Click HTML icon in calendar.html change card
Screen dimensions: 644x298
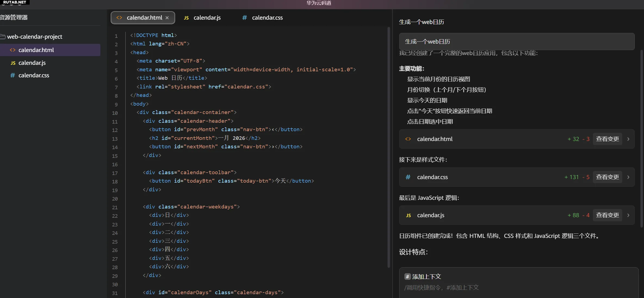pyautogui.click(x=408, y=139)
